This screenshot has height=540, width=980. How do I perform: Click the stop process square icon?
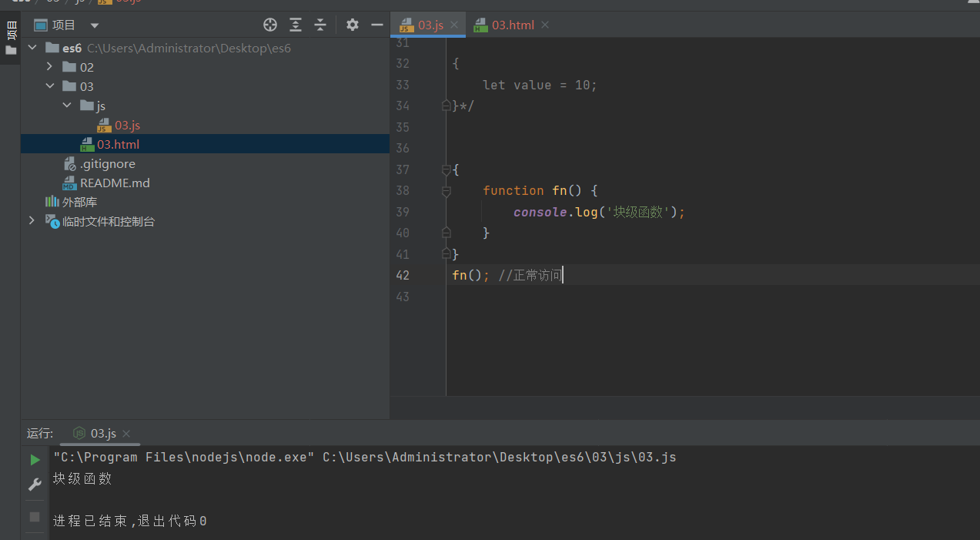tap(35, 516)
